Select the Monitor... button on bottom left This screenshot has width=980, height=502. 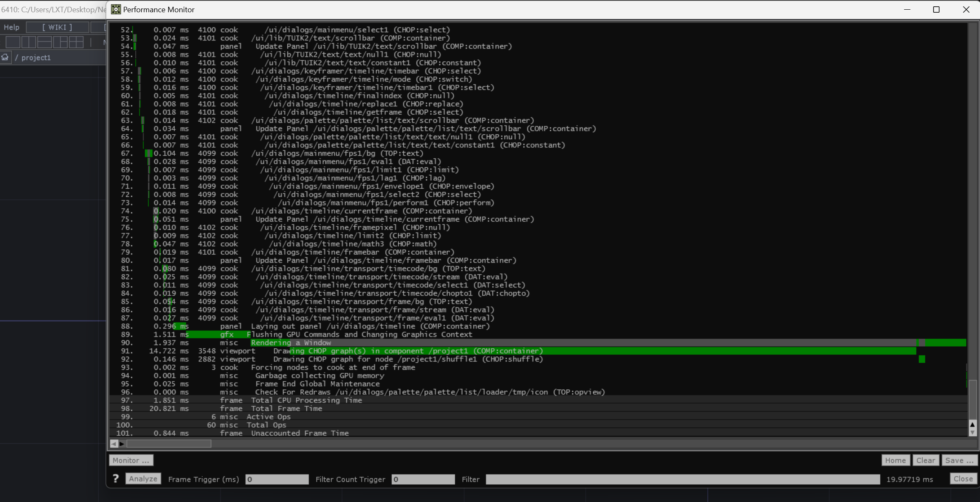pos(130,460)
